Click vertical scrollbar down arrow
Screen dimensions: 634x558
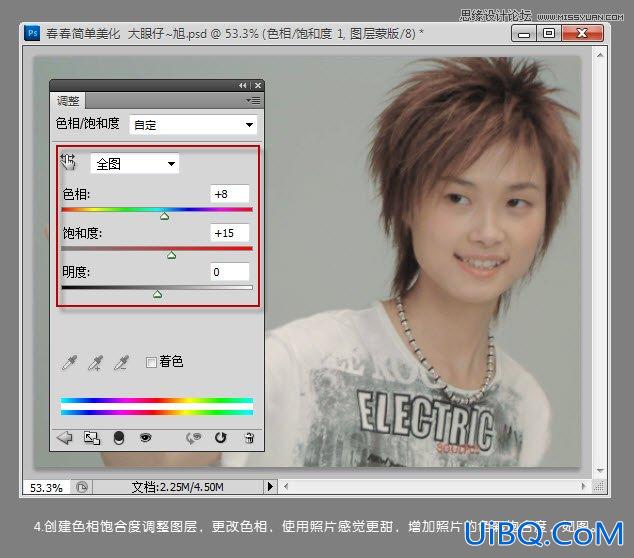tap(600, 471)
